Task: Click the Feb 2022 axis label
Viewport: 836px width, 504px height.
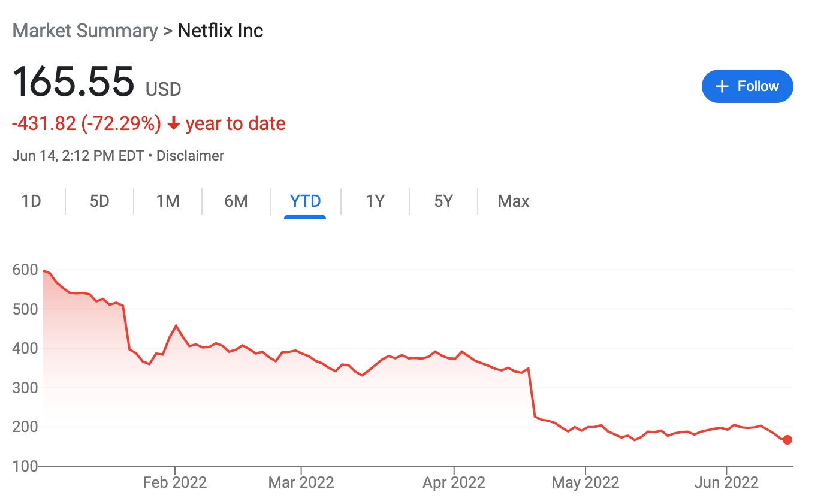Action: [x=175, y=482]
